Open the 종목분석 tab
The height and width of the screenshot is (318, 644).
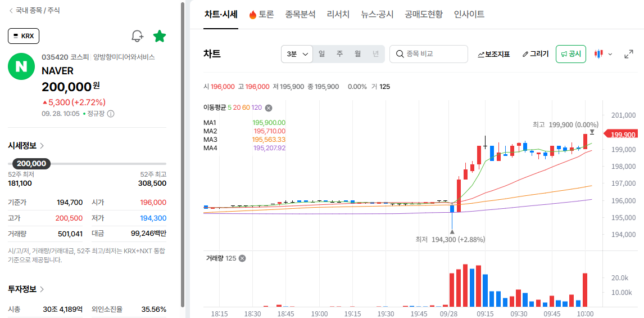click(x=300, y=15)
